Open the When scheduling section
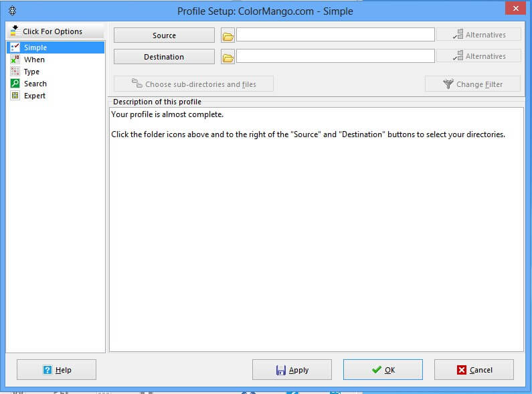 coord(34,60)
